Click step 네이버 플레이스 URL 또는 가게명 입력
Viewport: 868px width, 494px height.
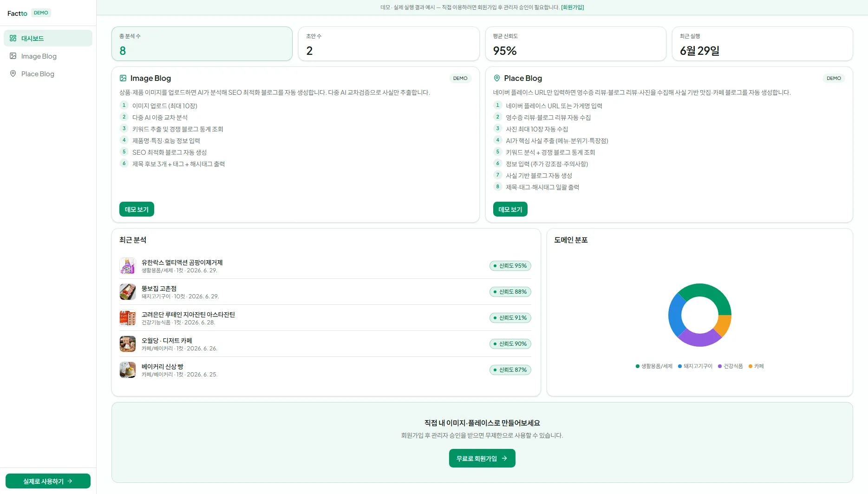point(554,106)
